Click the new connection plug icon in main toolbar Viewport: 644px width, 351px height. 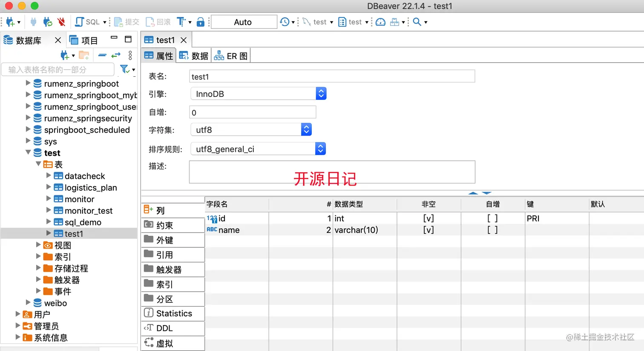click(10, 22)
